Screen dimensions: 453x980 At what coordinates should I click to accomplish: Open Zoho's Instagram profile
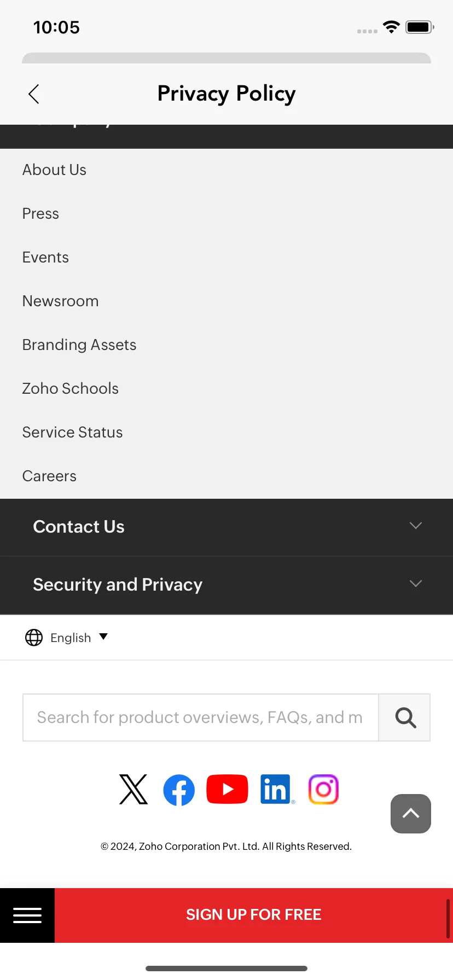pyautogui.click(x=324, y=789)
